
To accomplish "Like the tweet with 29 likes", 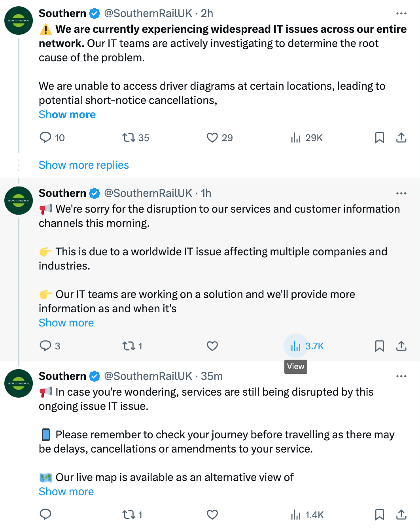I will pyautogui.click(x=212, y=138).
